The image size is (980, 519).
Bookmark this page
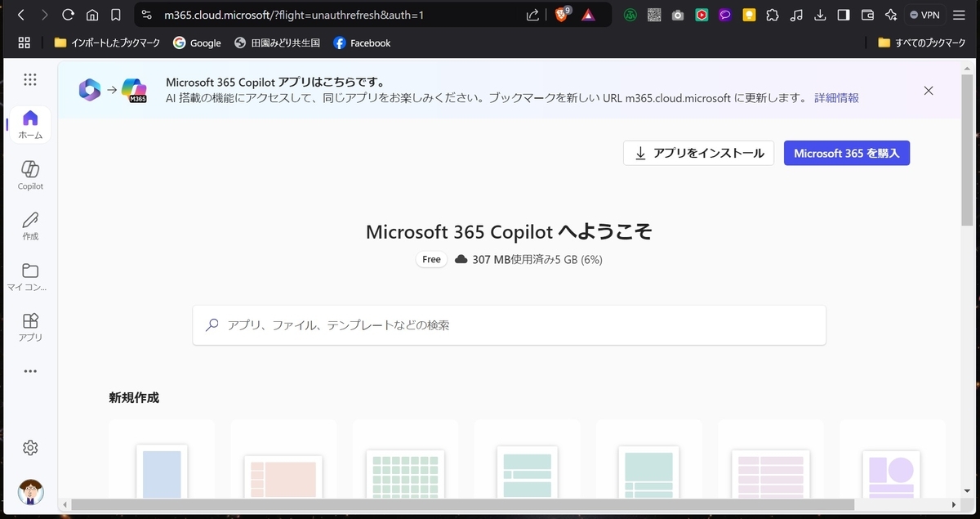(x=116, y=15)
